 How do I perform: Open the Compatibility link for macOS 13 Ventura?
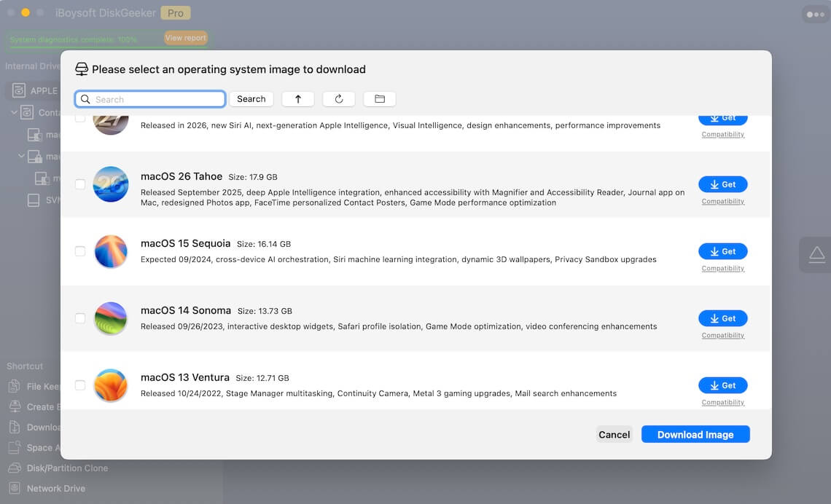click(723, 402)
